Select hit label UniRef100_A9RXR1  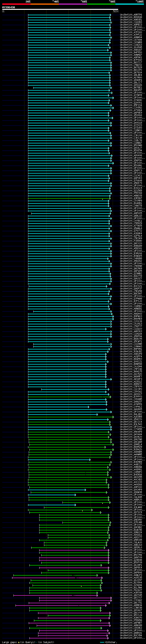tap(131, 20)
